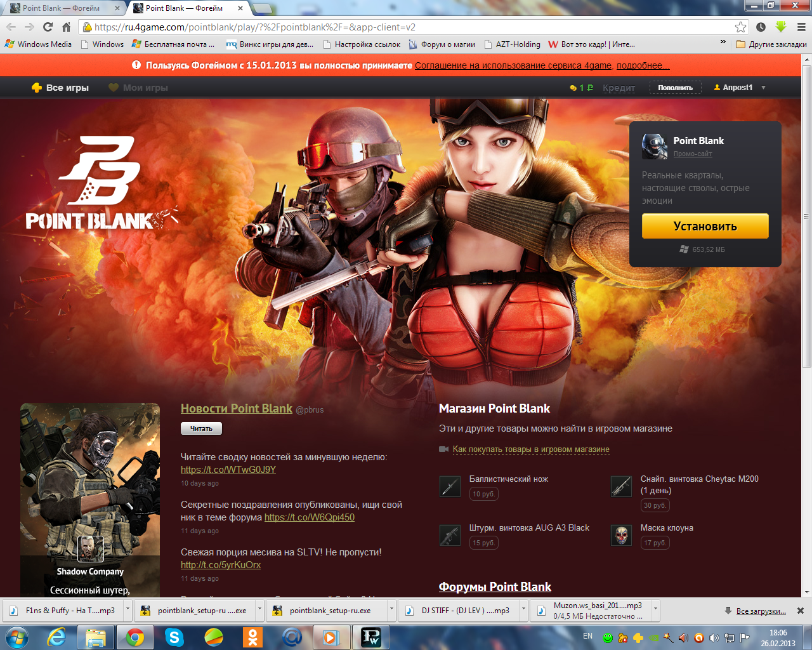Viewport: 812px width, 650px height.
Task: Open the Windows Media bookmark
Action: 38,44
